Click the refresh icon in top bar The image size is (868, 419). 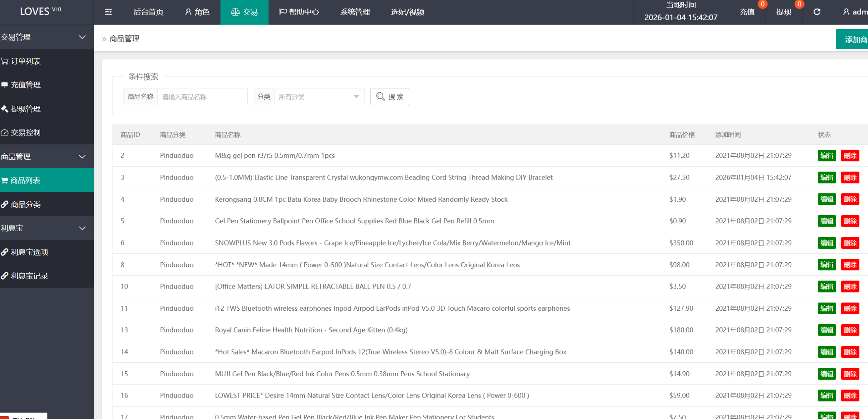[x=817, y=12]
